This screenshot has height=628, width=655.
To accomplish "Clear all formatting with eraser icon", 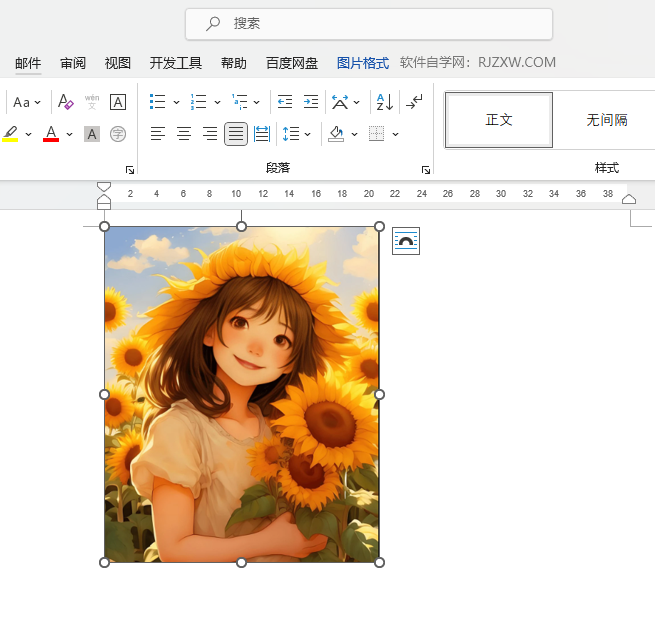I will click(x=66, y=101).
